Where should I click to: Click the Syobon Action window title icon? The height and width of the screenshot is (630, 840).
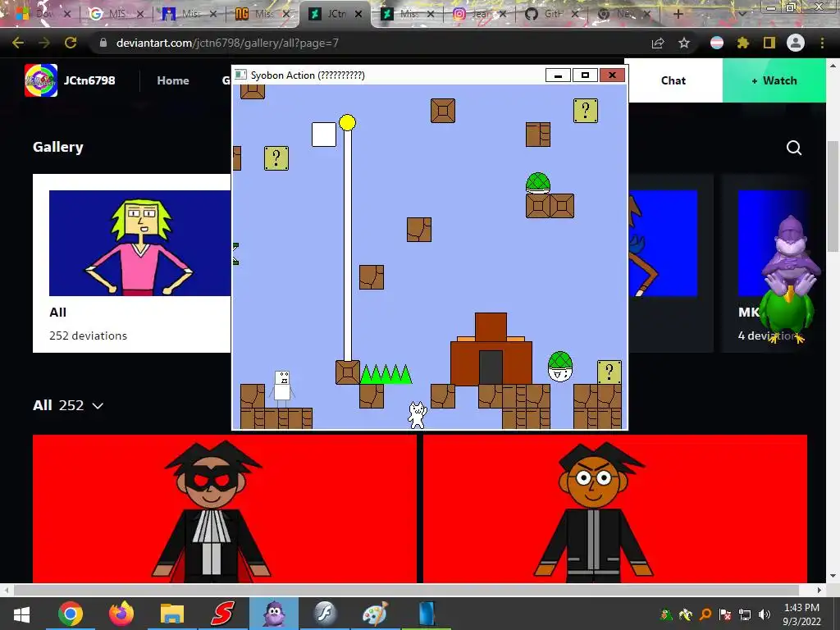(241, 75)
